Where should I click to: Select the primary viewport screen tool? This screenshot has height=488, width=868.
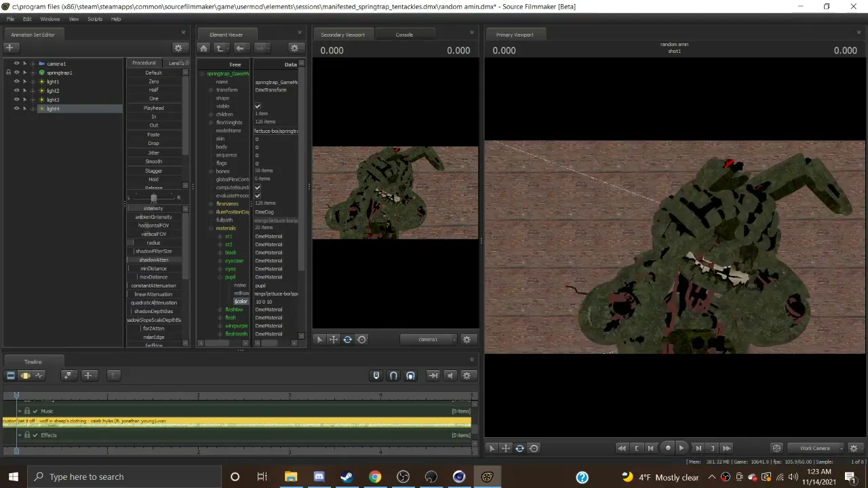click(534, 448)
